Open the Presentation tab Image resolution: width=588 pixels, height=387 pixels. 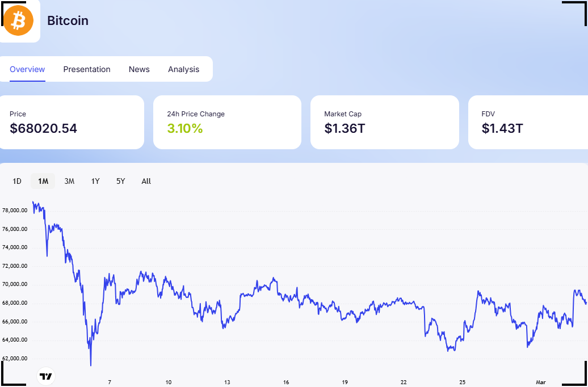pyautogui.click(x=87, y=69)
